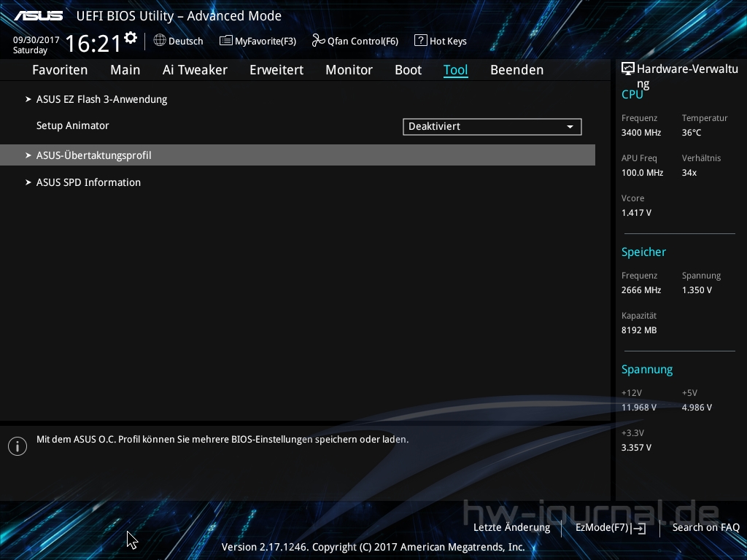Click the Vcore value 1.417 V
This screenshot has width=747, height=560.
tap(636, 213)
